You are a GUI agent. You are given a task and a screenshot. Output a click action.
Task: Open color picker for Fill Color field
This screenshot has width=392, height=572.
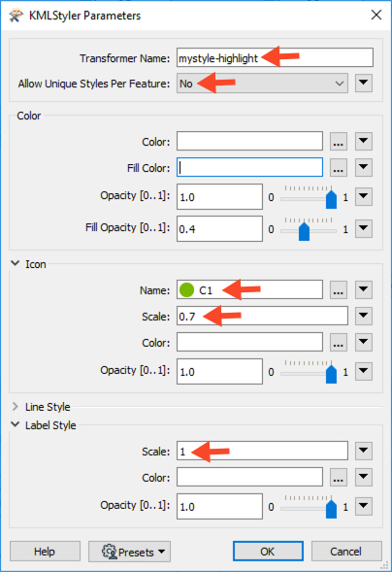tap(338, 167)
